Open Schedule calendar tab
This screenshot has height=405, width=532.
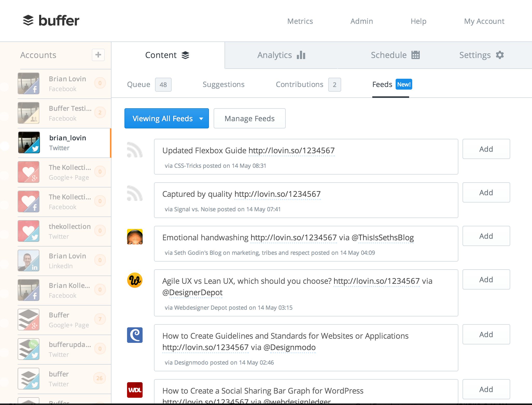coord(395,55)
